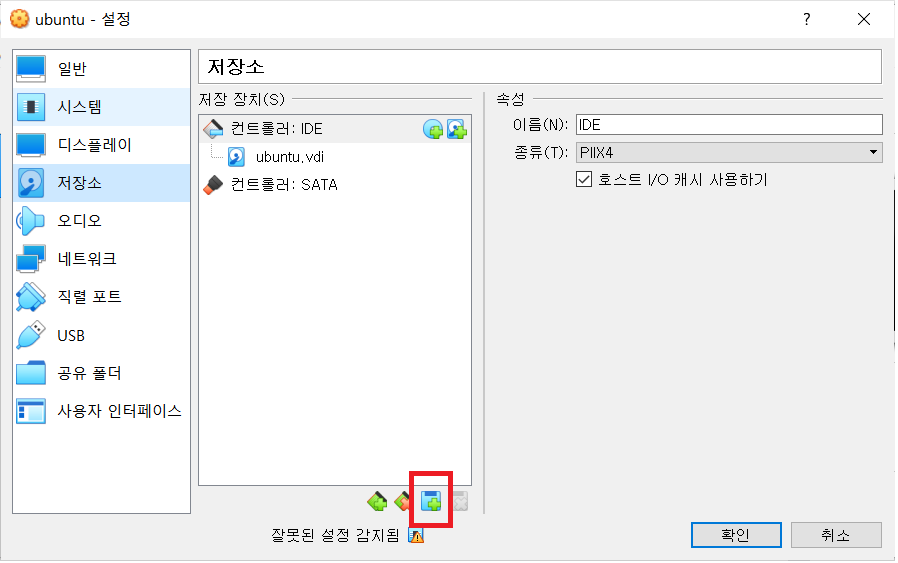The image size is (898, 563).
Task: Switch to the 디스플레이 settings category
Action: 102,145
